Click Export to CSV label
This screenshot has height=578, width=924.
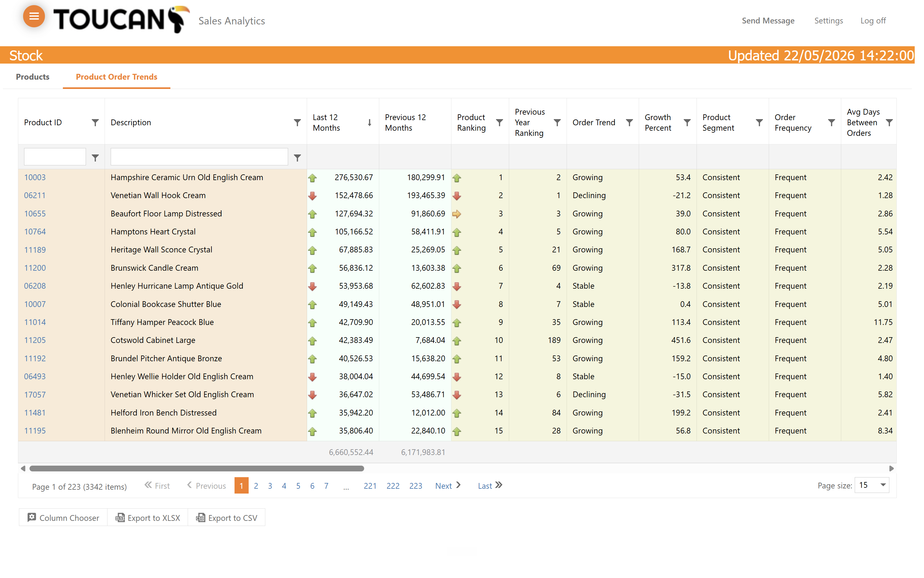[233, 518]
